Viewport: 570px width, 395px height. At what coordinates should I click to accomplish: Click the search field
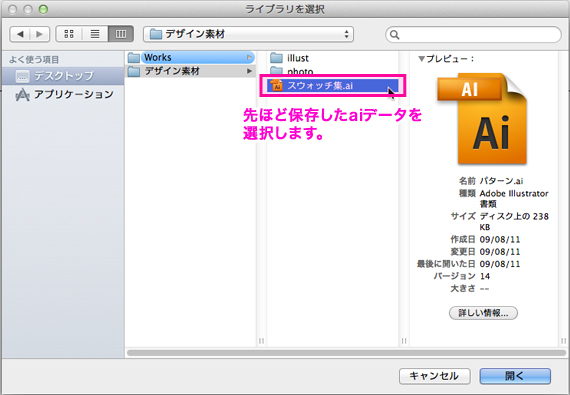pyautogui.click(x=473, y=35)
